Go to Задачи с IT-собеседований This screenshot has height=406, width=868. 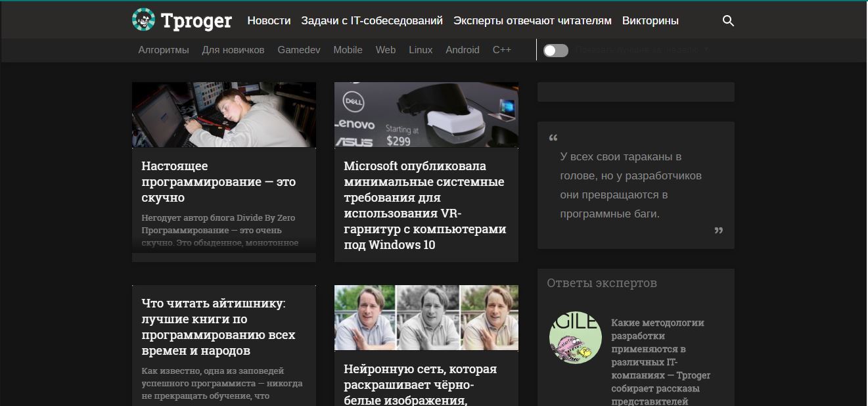372,21
